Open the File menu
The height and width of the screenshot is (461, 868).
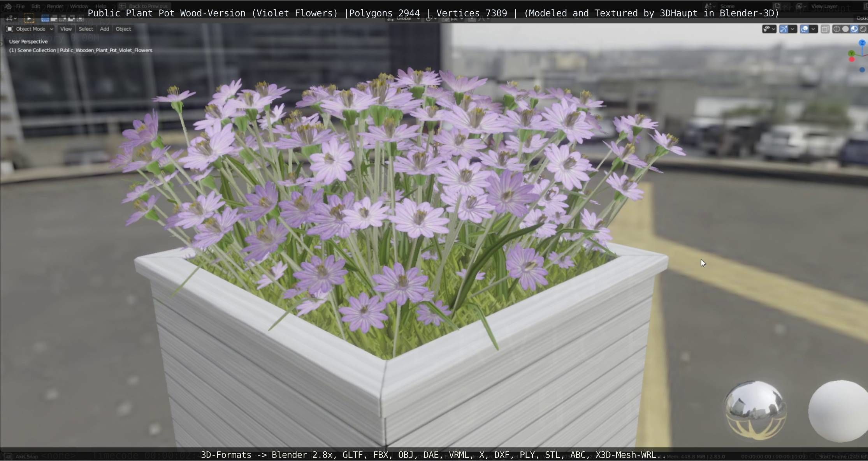tap(20, 6)
